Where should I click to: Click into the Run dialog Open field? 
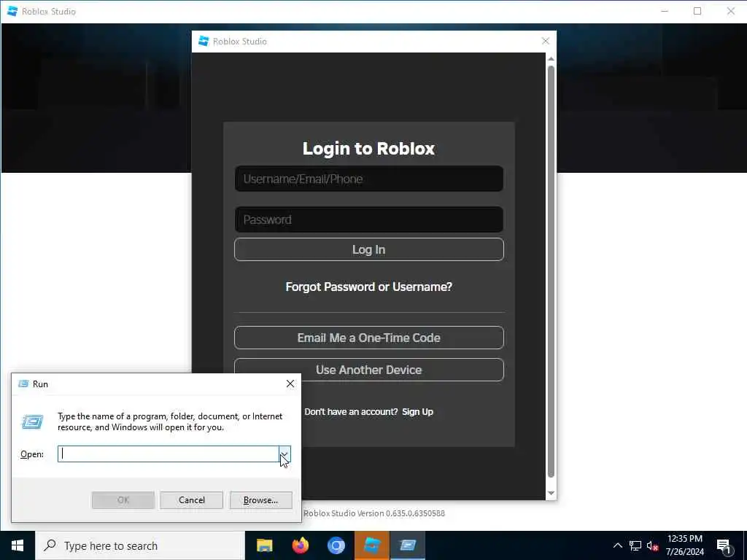click(x=169, y=454)
